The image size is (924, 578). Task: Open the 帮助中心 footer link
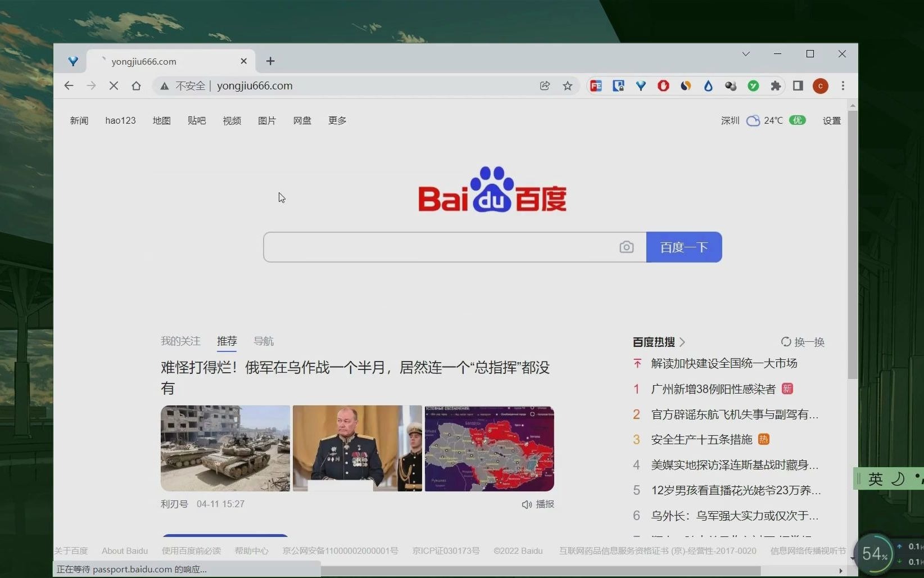coord(251,550)
